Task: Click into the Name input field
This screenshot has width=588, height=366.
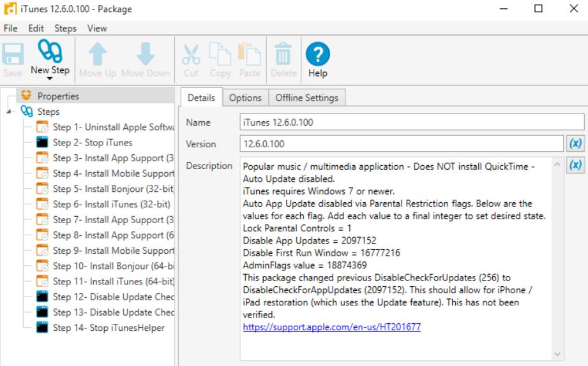Action: point(412,122)
